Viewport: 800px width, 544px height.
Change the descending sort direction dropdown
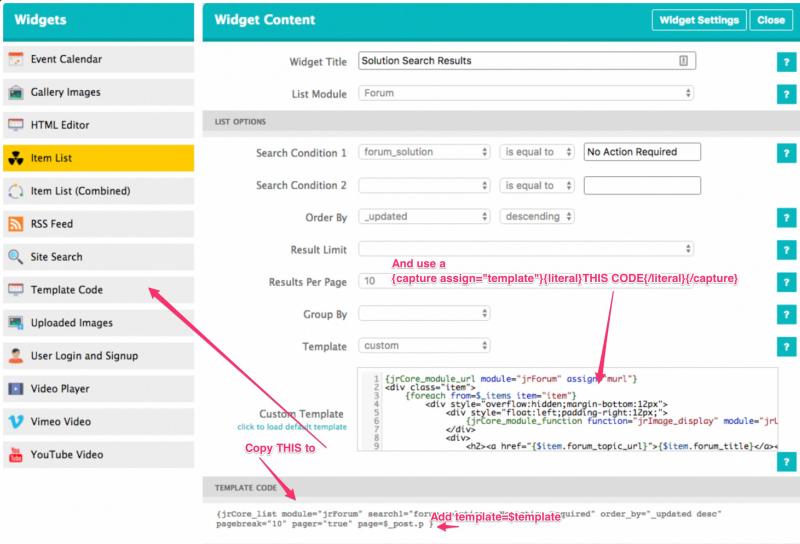click(537, 217)
